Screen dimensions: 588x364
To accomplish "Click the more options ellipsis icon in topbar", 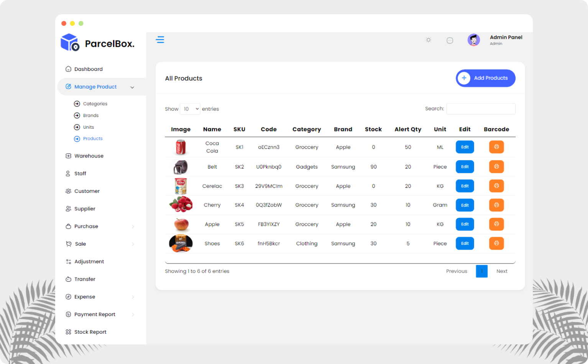I will pos(450,40).
